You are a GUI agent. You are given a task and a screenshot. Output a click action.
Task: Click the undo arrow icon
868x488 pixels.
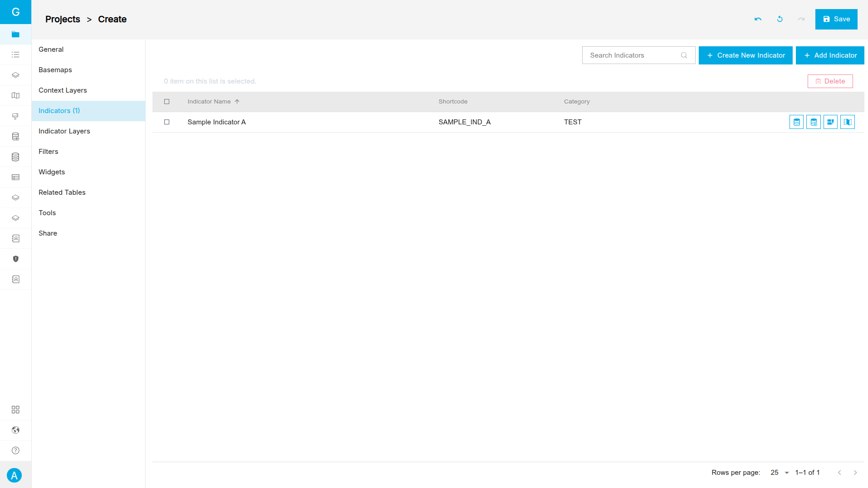(x=758, y=19)
